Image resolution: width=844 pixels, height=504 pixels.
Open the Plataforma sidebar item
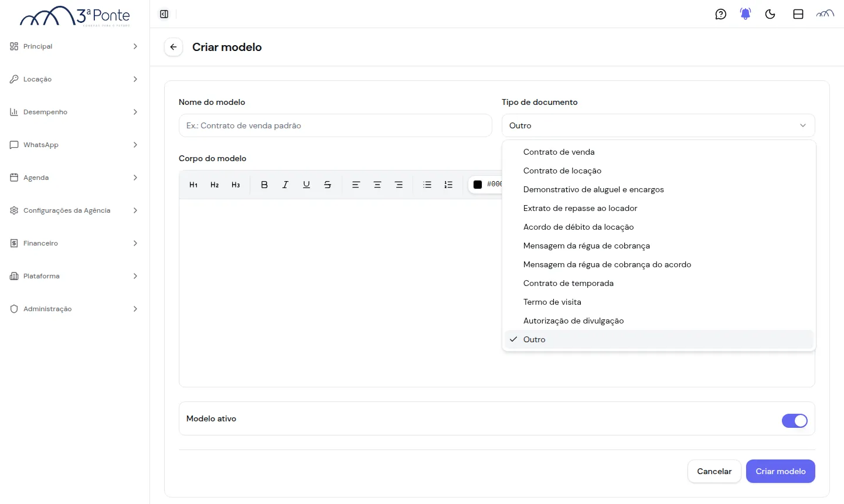[x=74, y=276]
